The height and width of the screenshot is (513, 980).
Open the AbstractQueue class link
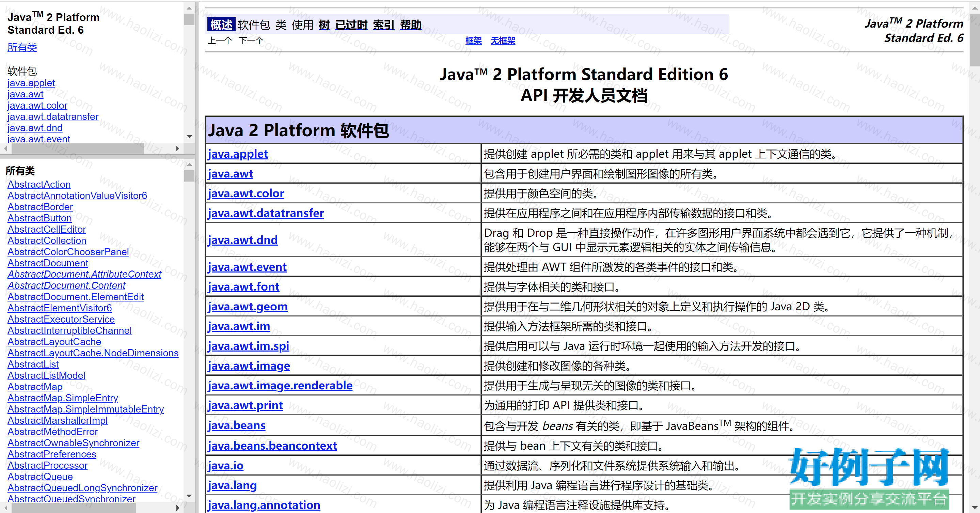coord(40,477)
